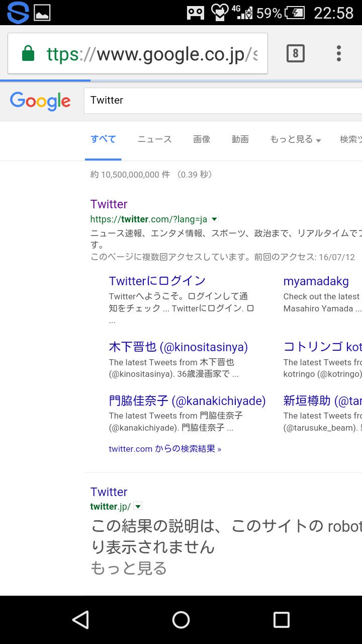This screenshot has width=362, height=644.
Task: Switch to the 動画 tab
Action: click(240, 139)
